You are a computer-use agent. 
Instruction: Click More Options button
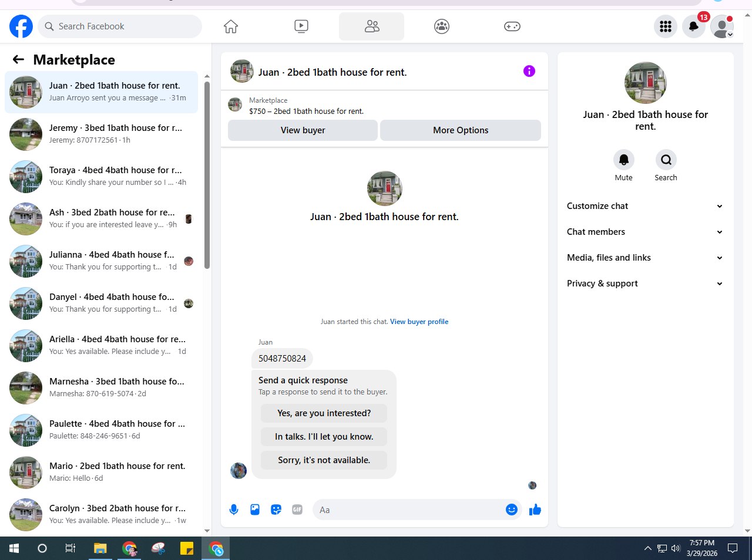click(461, 130)
